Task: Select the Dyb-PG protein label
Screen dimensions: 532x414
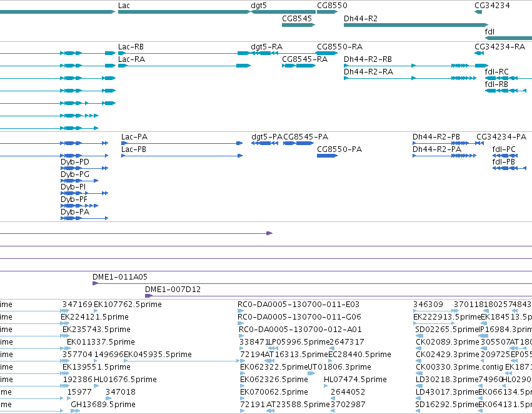Action: pyautogui.click(x=75, y=174)
